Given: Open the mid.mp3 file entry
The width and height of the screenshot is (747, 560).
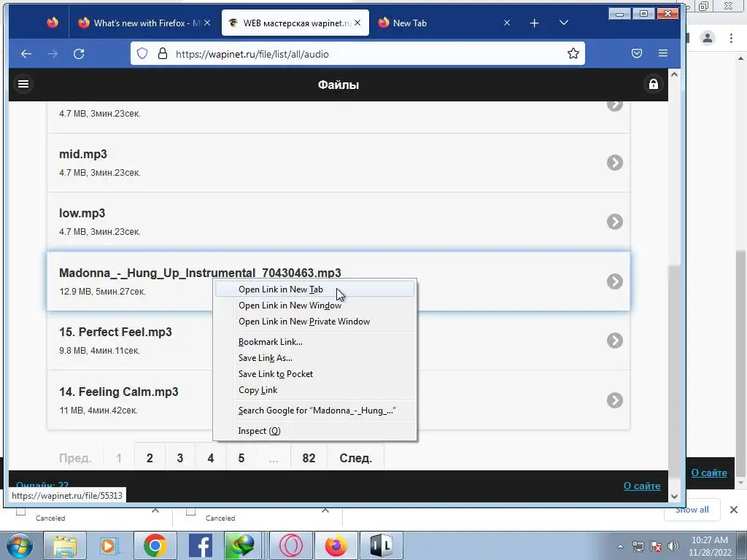Looking at the screenshot, I should point(338,163).
